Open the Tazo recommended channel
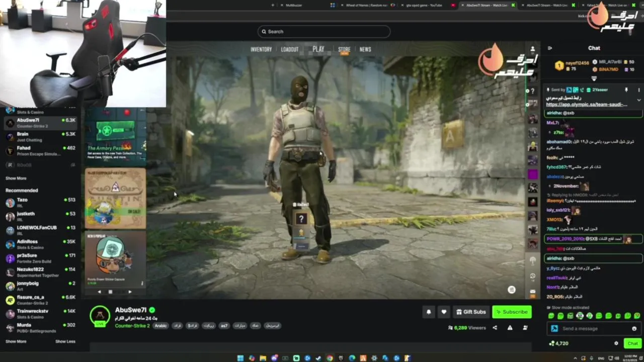 (40, 202)
